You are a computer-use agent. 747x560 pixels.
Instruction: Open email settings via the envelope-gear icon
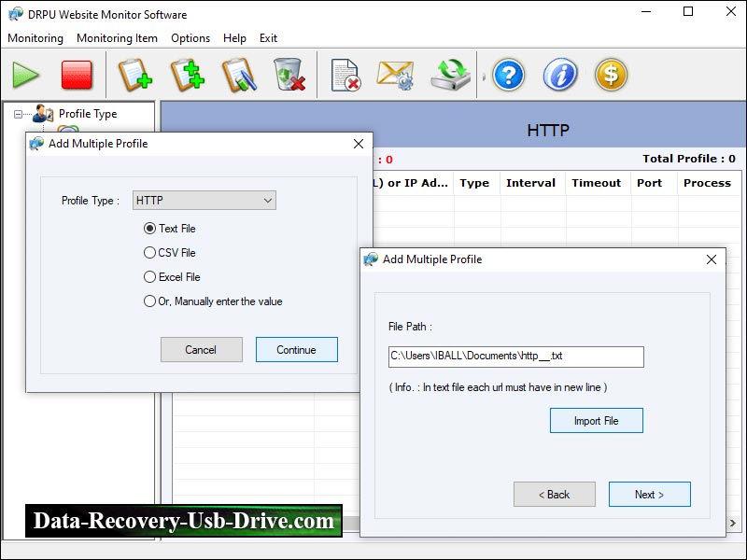coord(392,75)
